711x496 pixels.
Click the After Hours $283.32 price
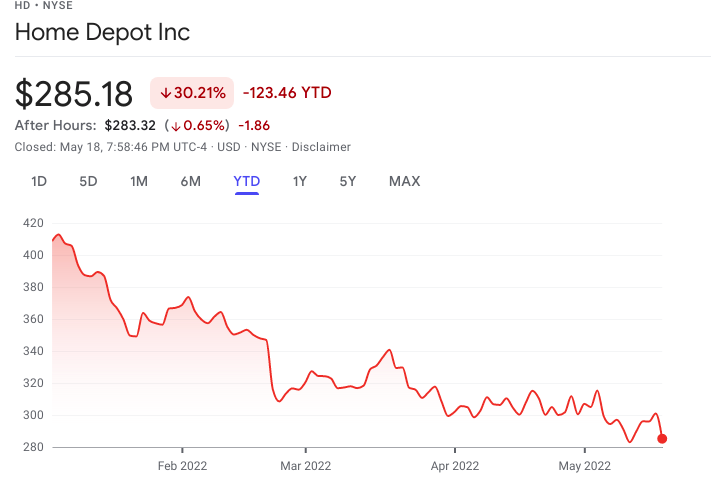click(x=130, y=125)
